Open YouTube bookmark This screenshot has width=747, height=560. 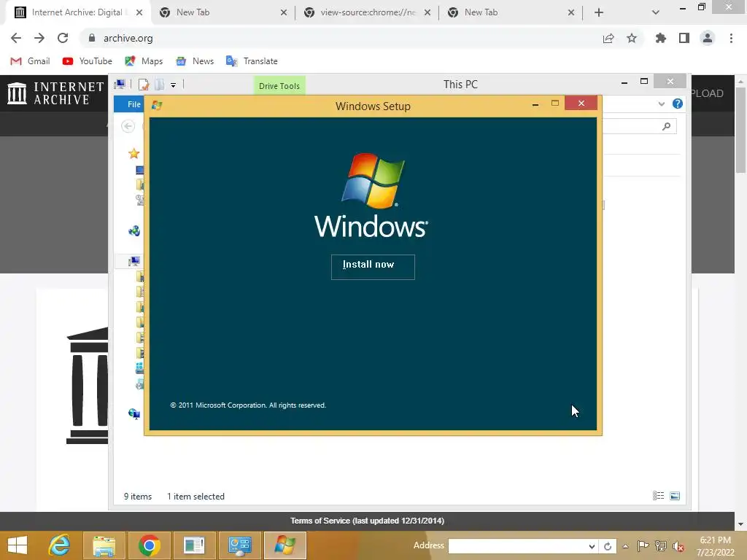click(x=88, y=61)
